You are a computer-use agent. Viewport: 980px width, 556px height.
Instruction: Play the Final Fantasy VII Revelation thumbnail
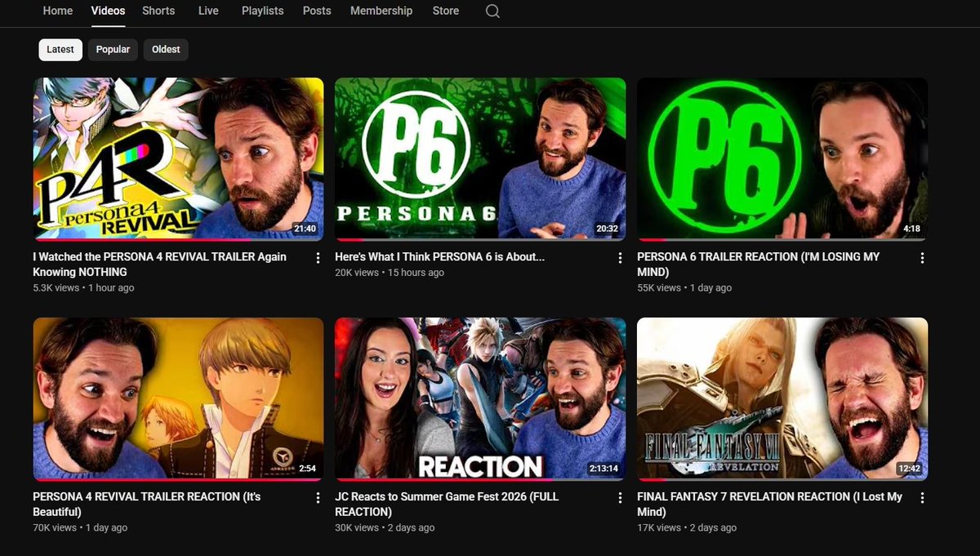tap(782, 399)
